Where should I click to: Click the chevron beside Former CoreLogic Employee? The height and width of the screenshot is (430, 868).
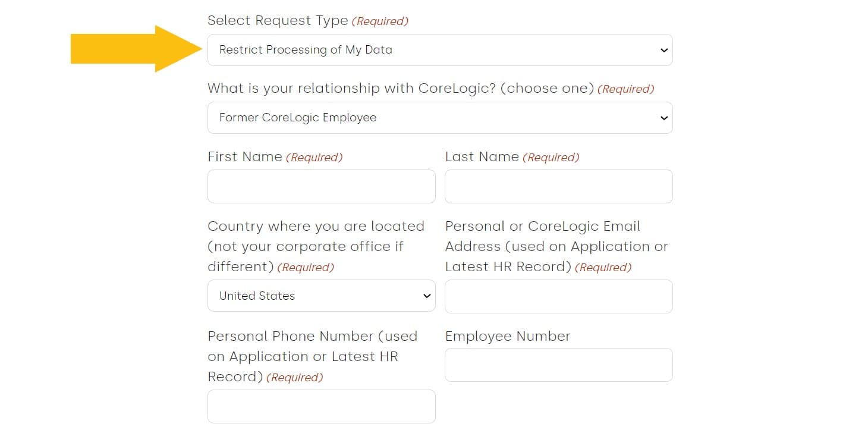[x=664, y=118]
